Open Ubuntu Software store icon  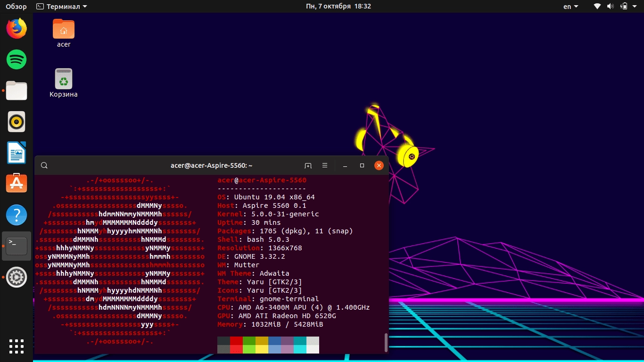pos(17,183)
